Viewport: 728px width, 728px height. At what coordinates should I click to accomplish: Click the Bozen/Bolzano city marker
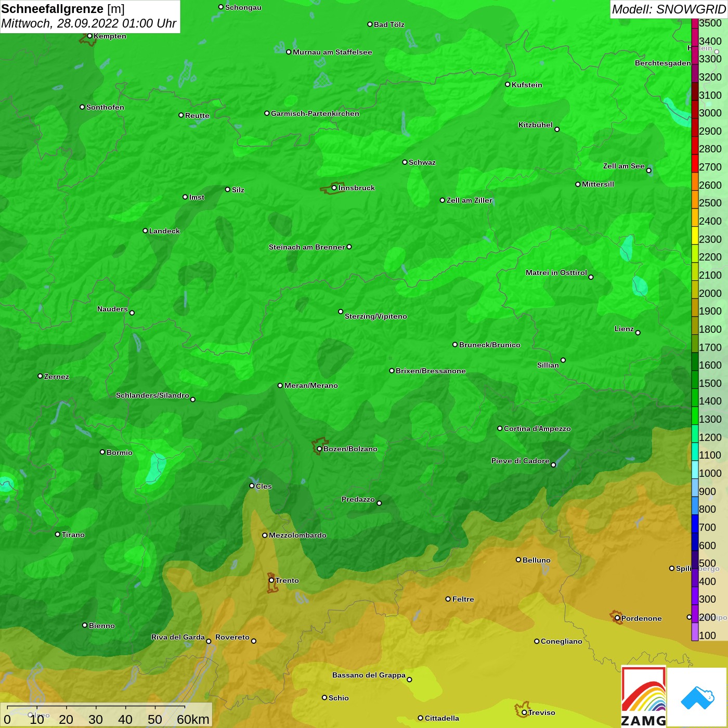click(319, 449)
